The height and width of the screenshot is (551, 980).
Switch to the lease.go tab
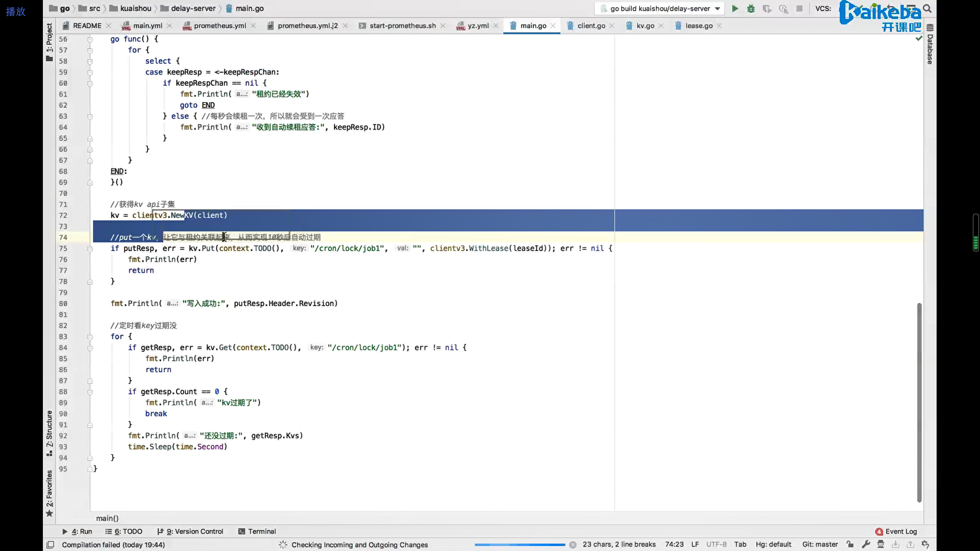pyautogui.click(x=698, y=26)
